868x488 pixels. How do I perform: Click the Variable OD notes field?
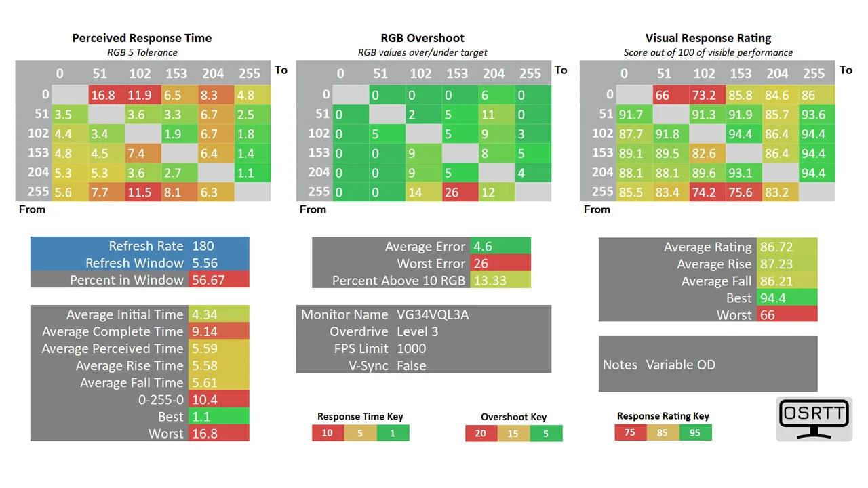point(681,365)
